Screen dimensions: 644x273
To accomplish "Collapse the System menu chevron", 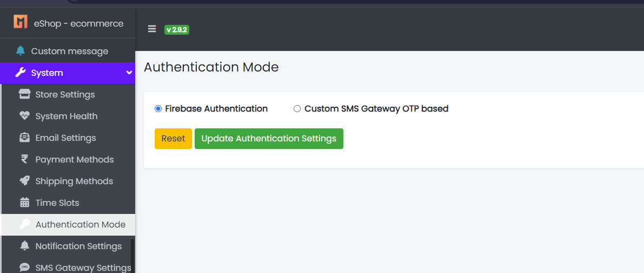I will [x=129, y=73].
